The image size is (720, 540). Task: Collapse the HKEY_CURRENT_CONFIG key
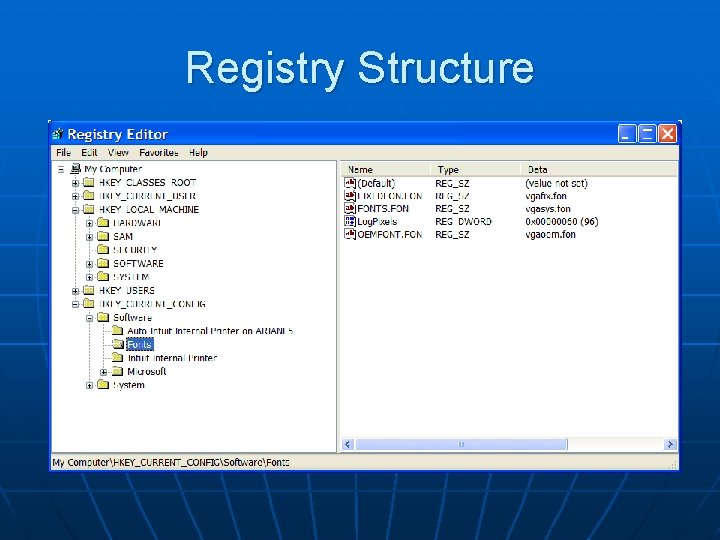point(75,304)
